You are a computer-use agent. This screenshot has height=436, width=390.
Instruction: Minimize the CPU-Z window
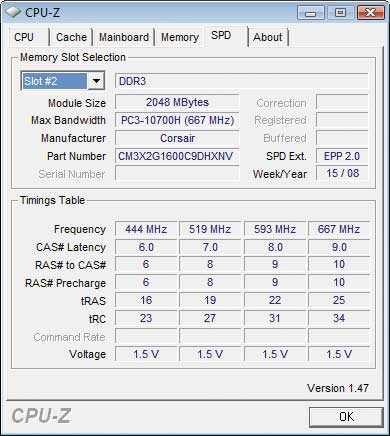311,13
